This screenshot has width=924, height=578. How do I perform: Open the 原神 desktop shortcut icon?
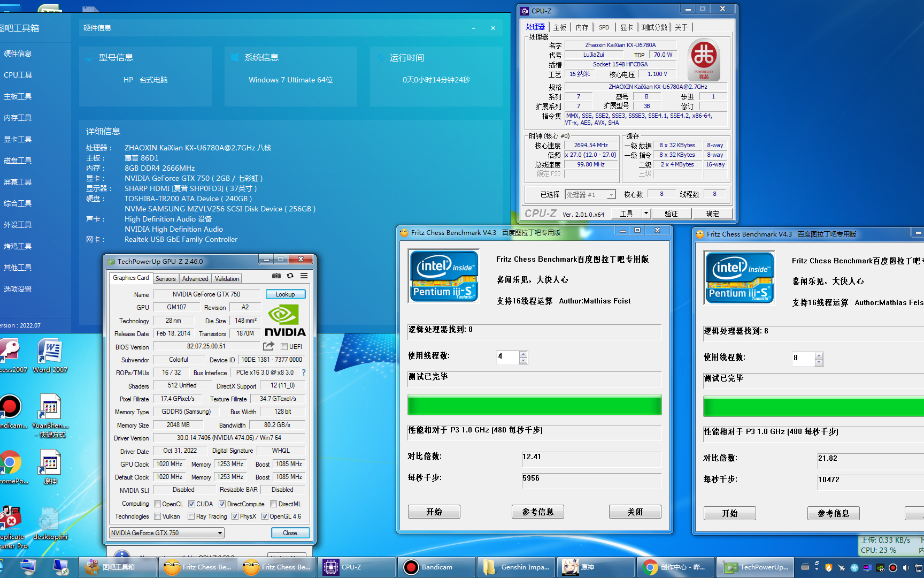click(50, 467)
